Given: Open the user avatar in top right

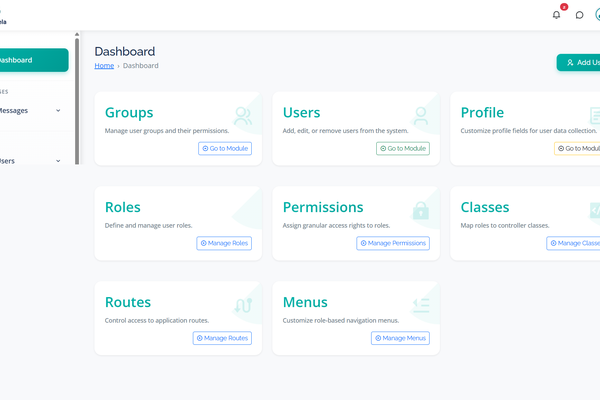Looking at the screenshot, I should 596,15.
